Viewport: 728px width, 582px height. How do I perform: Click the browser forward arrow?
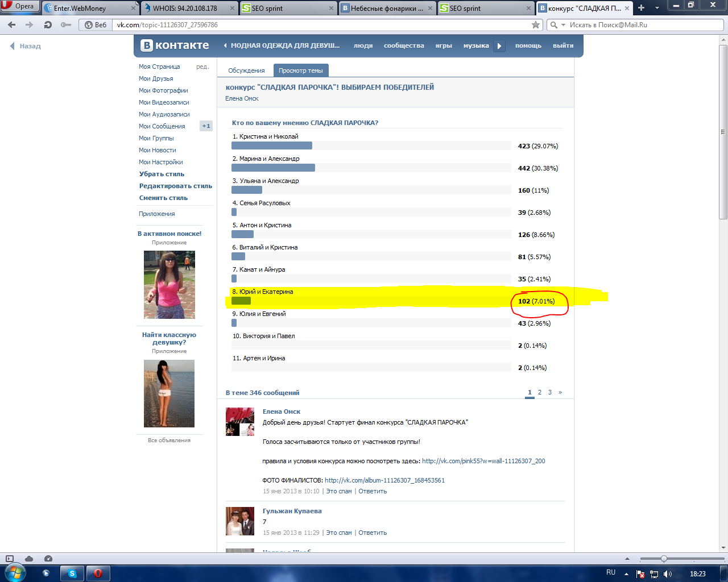click(30, 25)
